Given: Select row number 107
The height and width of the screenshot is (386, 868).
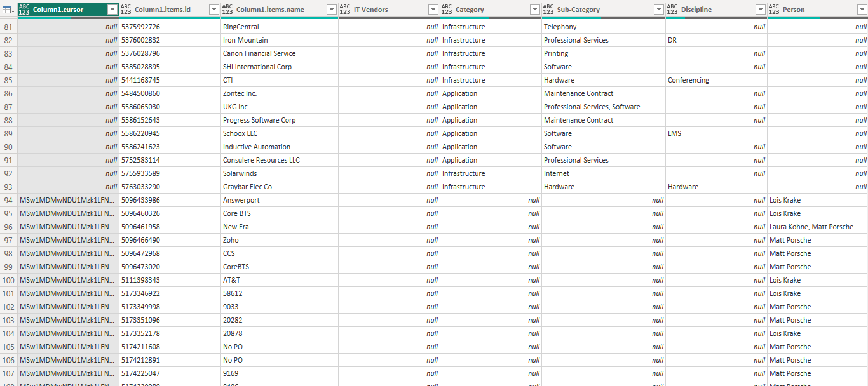Looking at the screenshot, I should coord(8,373).
